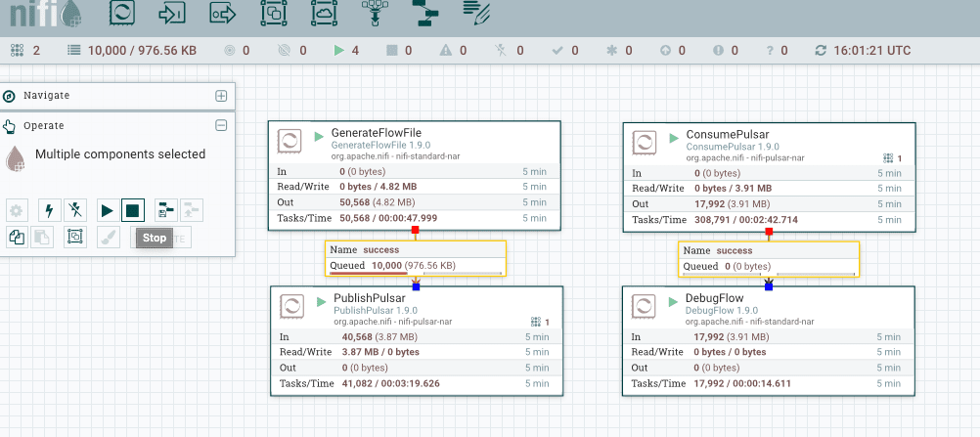The height and width of the screenshot is (437, 980).
Task: Stop the selected components
Action: click(133, 211)
